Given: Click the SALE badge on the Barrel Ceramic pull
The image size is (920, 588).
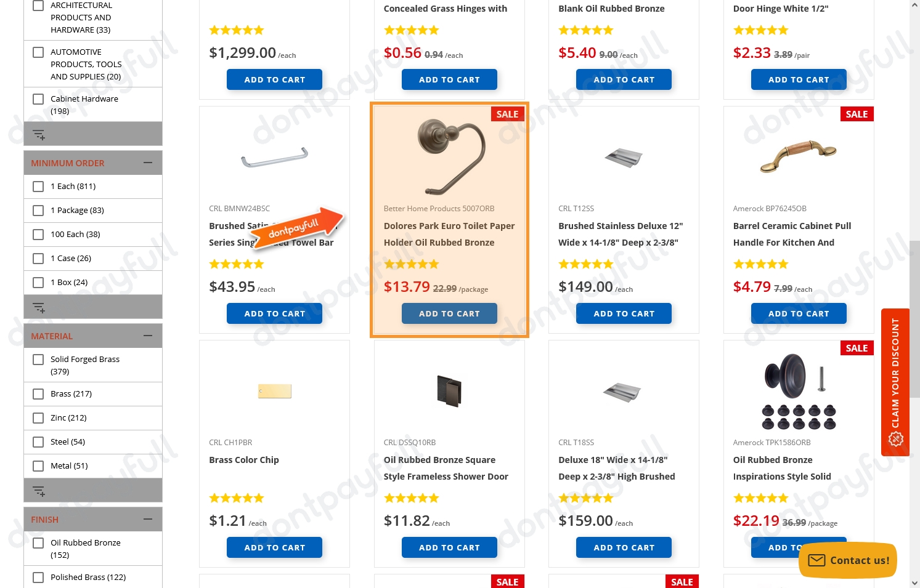Looking at the screenshot, I should (x=857, y=114).
